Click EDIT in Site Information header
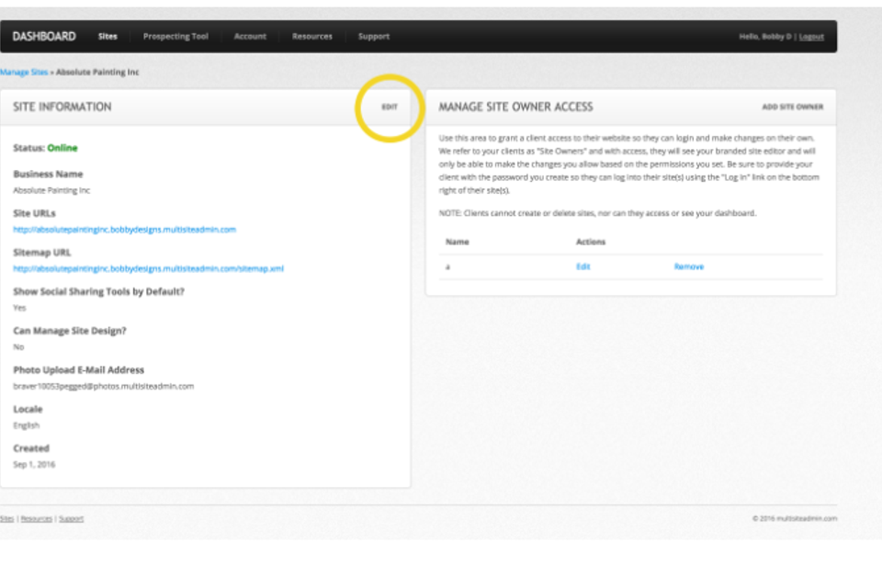 coord(390,107)
